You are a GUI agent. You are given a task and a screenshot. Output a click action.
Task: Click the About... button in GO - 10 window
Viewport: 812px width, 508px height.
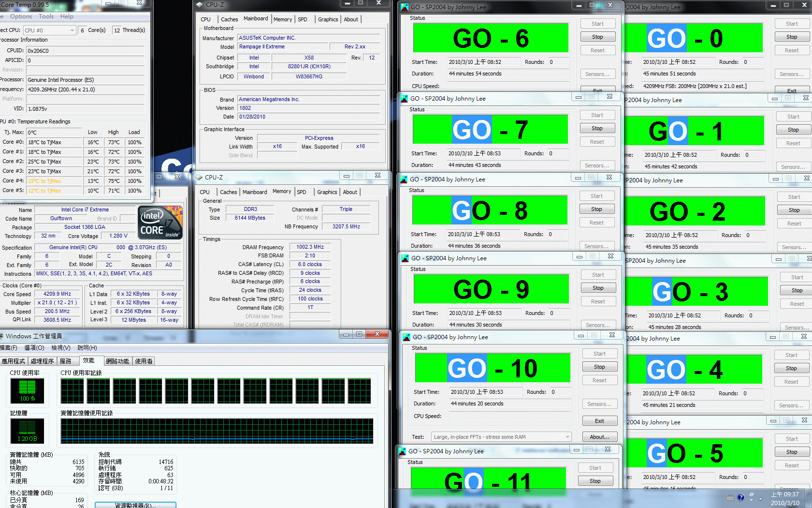[599, 437]
